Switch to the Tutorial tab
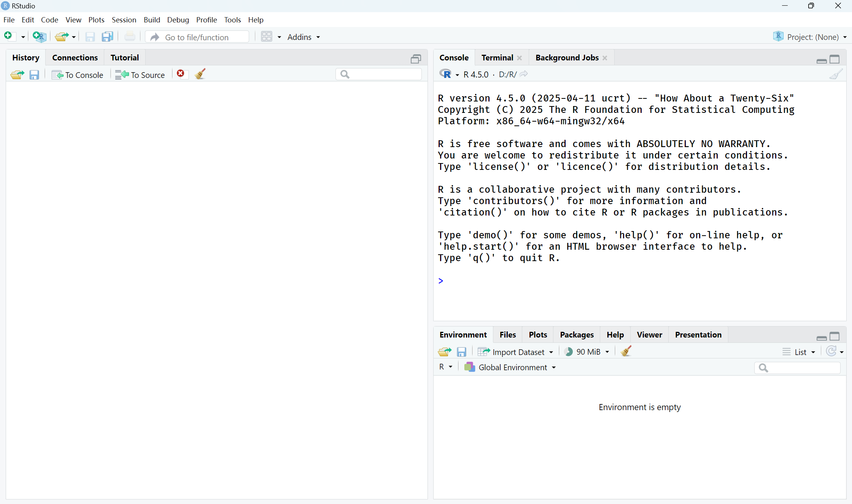Viewport: 852px width, 504px height. [x=125, y=57]
